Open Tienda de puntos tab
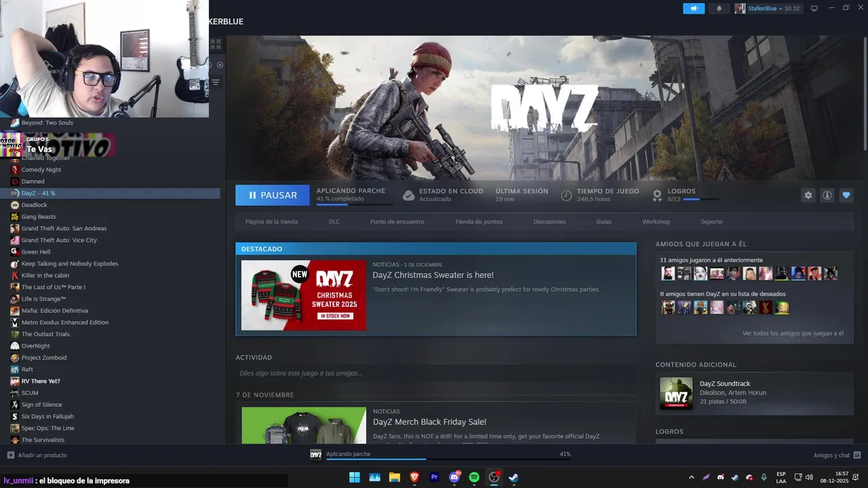868x488 pixels. (479, 222)
